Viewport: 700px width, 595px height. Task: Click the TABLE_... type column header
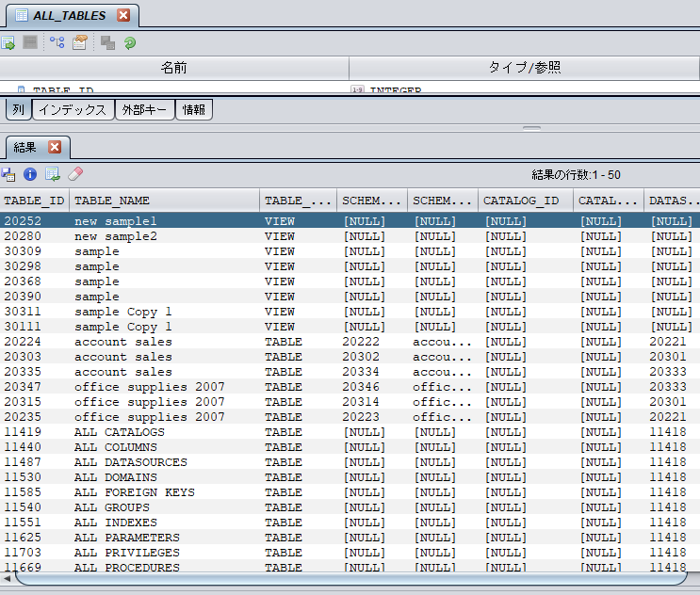298,201
